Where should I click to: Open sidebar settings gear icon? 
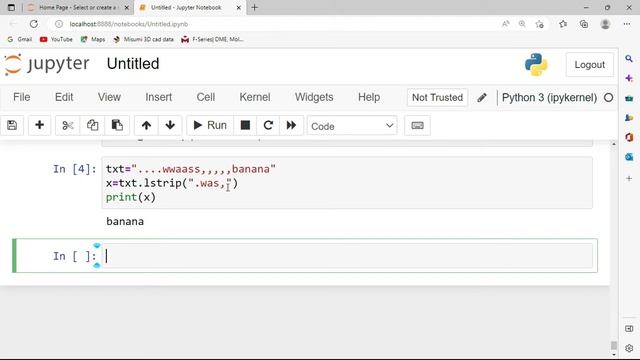(x=629, y=348)
